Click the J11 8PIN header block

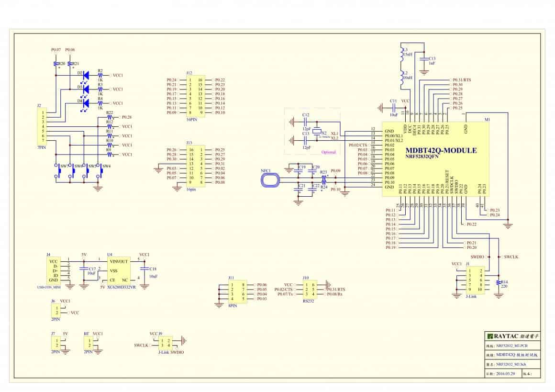237,292
